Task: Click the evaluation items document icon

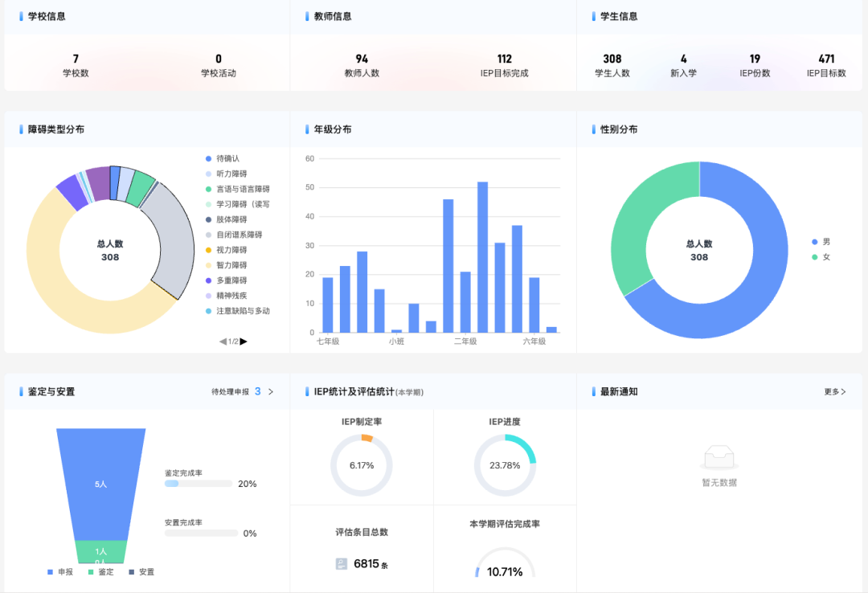Action: point(342,563)
